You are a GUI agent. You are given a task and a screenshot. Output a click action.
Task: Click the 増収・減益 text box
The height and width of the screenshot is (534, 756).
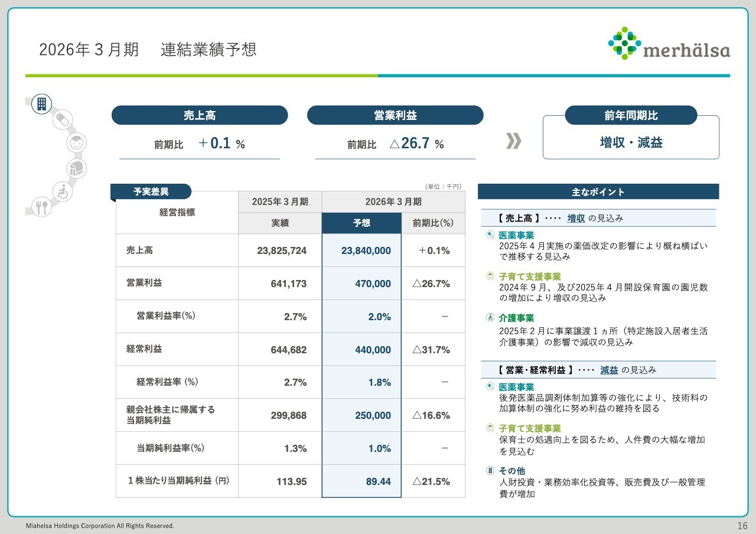[x=631, y=142]
